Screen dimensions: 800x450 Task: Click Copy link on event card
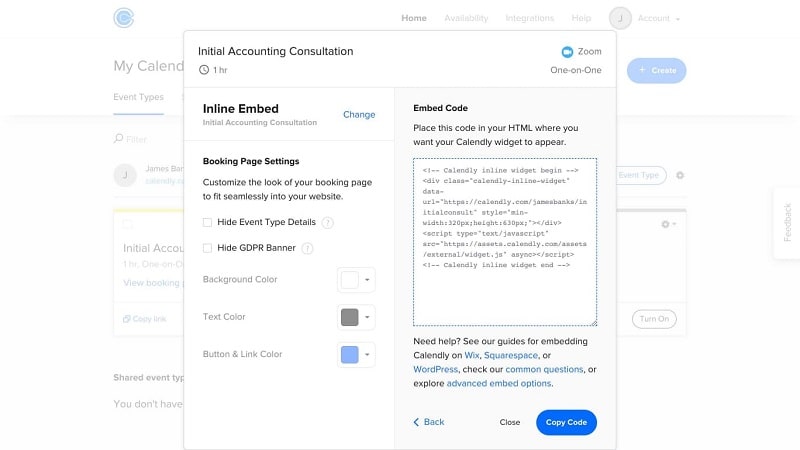[145, 319]
